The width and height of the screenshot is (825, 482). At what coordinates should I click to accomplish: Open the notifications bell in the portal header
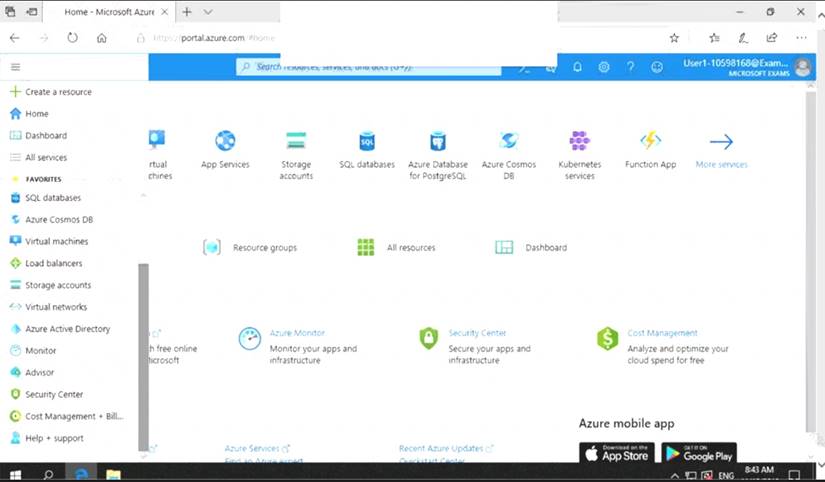(x=577, y=67)
